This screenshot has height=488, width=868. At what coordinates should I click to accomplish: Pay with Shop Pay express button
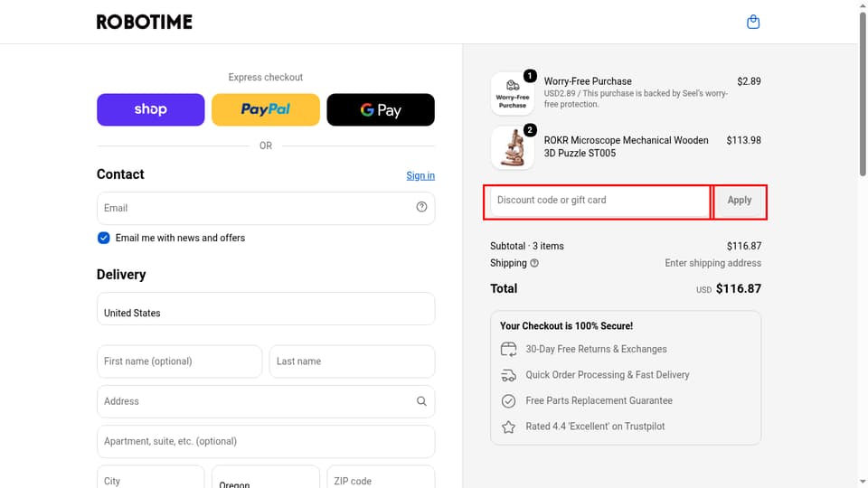151,109
